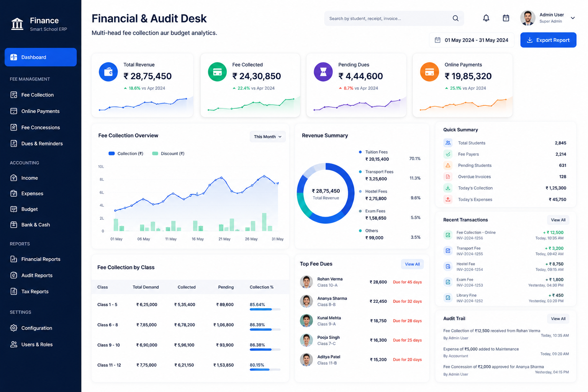588x392 pixels.
Task: Toggle the Discount (₹) legend series
Action: [x=168, y=154]
